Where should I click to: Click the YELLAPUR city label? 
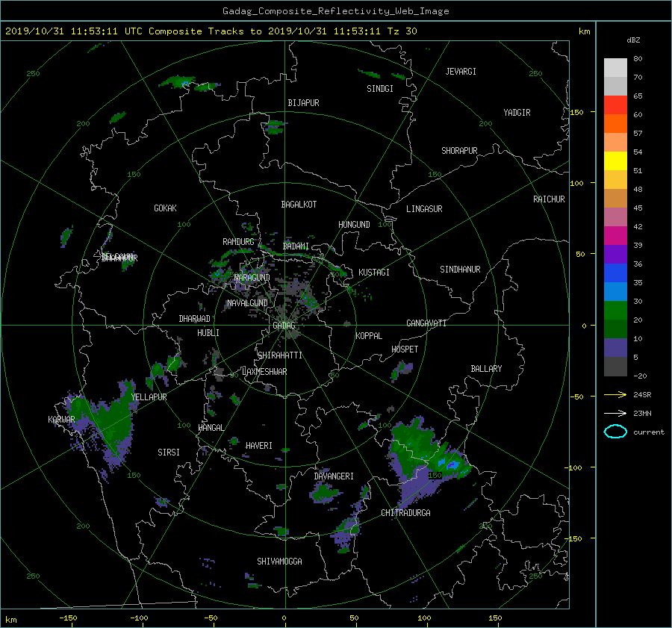[x=149, y=397]
